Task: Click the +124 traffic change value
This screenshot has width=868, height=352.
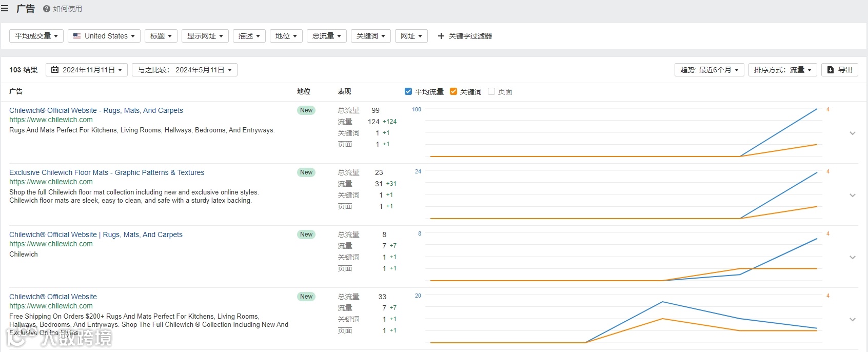Action: coord(389,122)
